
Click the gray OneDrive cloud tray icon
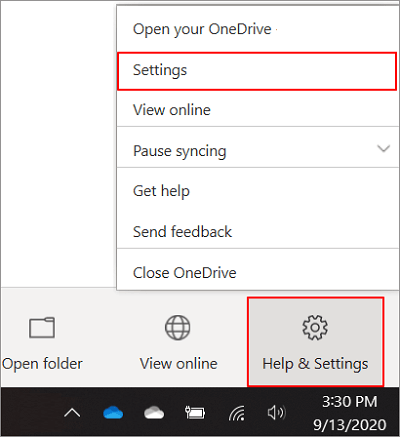[154, 413]
